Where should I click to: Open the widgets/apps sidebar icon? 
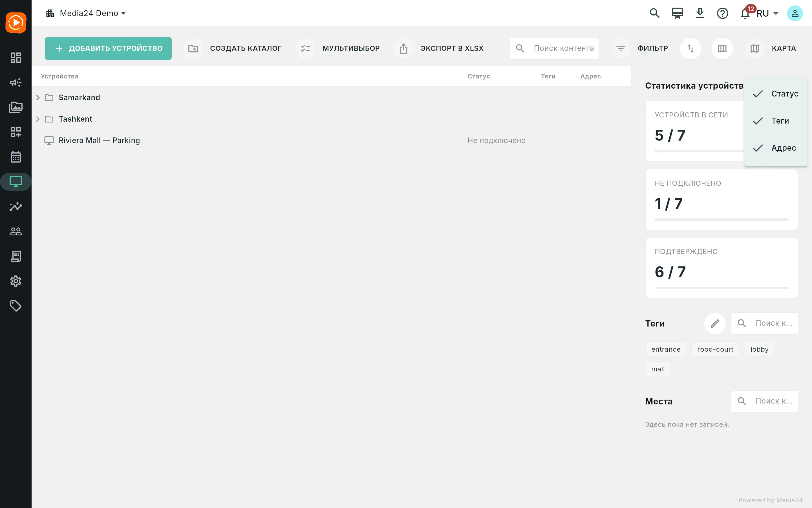click(16, 132)
